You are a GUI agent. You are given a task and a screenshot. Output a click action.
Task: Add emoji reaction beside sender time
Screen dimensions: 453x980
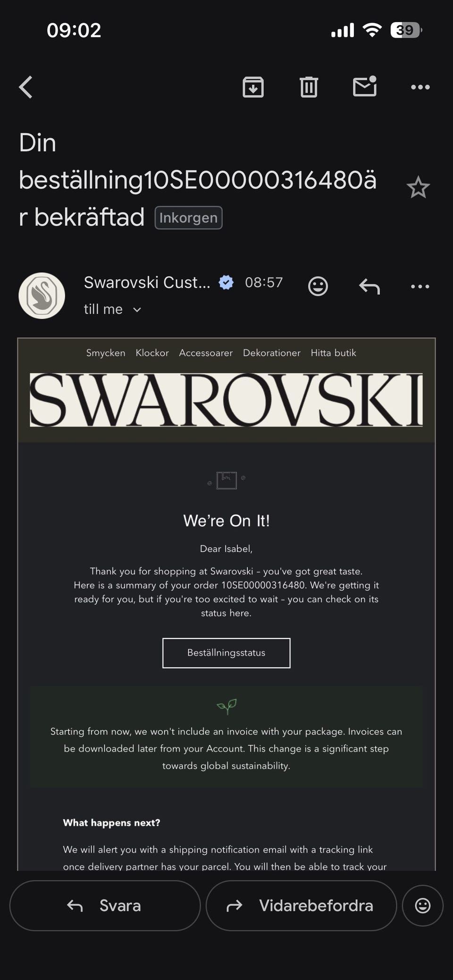pyautogui.click(x=318, y=286)
